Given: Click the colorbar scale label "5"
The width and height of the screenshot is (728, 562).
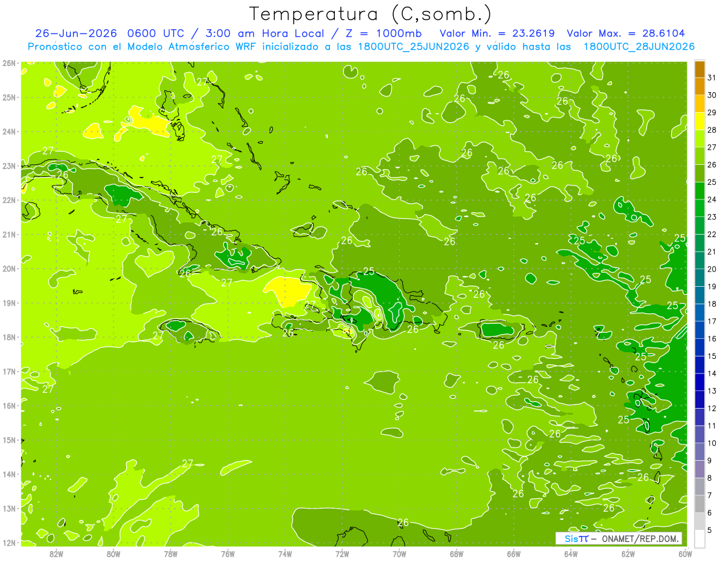Looking at the screenshot, I should (710, 530).
